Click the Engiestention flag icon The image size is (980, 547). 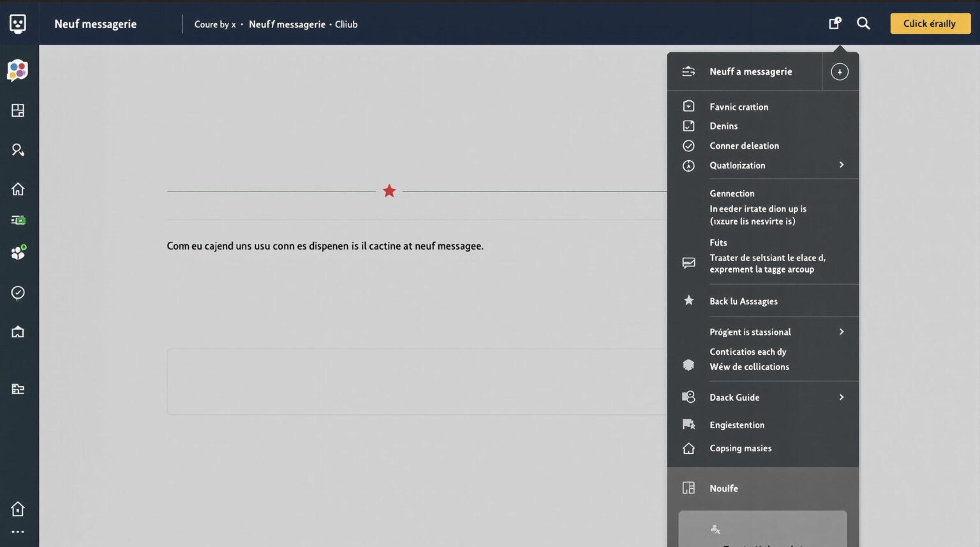689,425
